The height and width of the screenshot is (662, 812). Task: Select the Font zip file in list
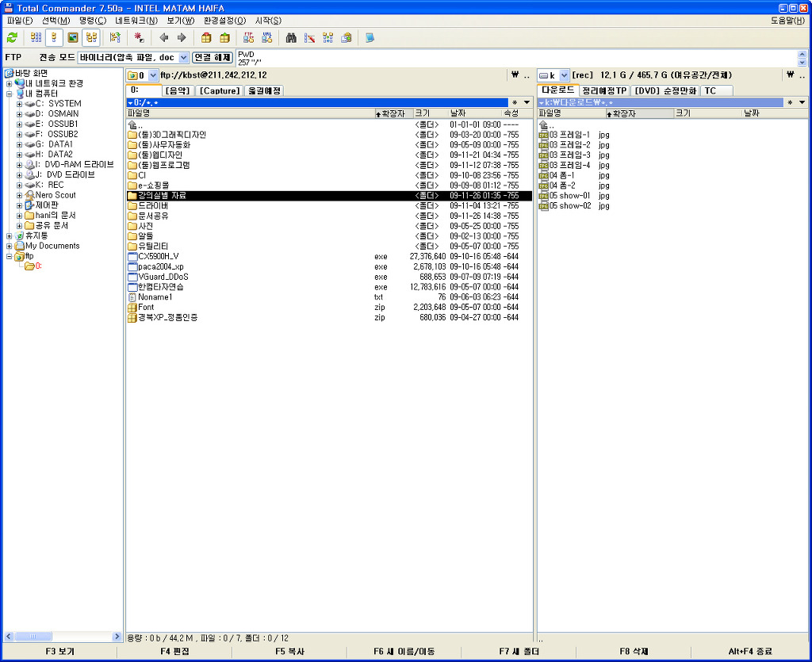pyautogui.click(x=146, y=307)
